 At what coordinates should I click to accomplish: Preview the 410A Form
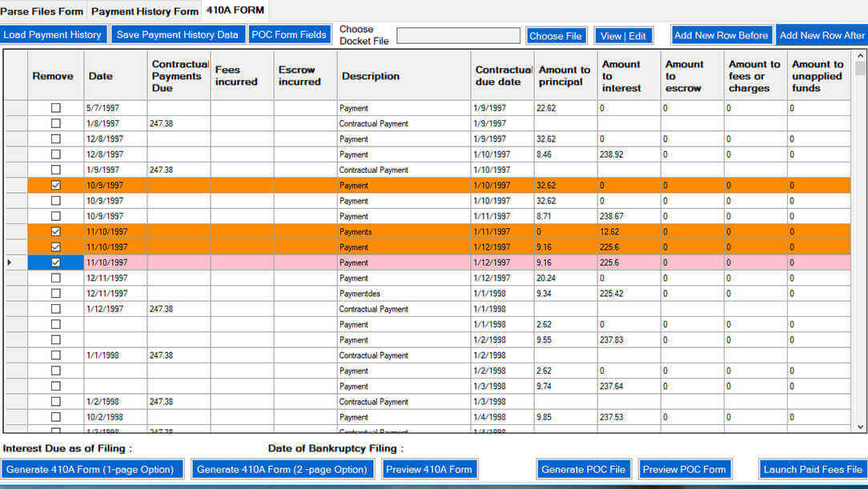click(429, 471)
